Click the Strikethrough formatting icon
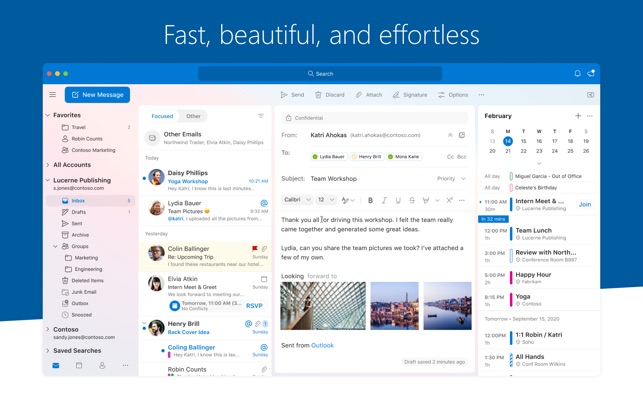Viewport: 643px width, 402px height. [412, 200]
